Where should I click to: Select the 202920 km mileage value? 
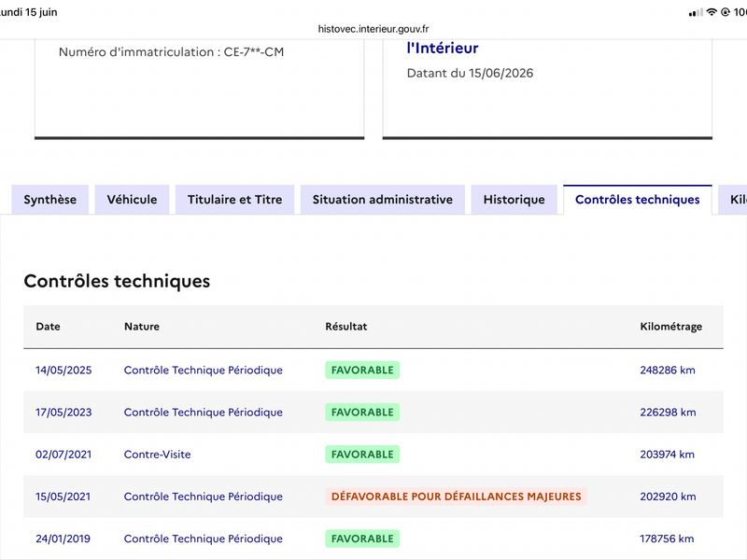pyautogui.click(x=668, y=497)
